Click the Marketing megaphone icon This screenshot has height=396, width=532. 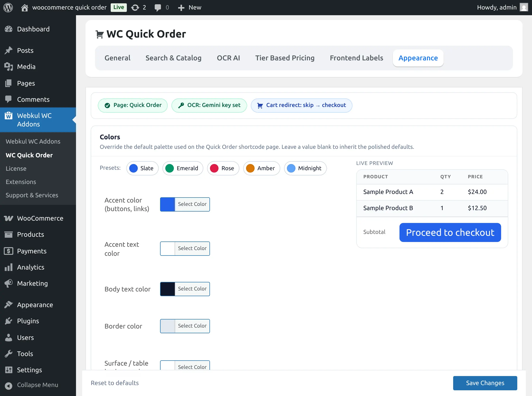[x=9, y=283]
